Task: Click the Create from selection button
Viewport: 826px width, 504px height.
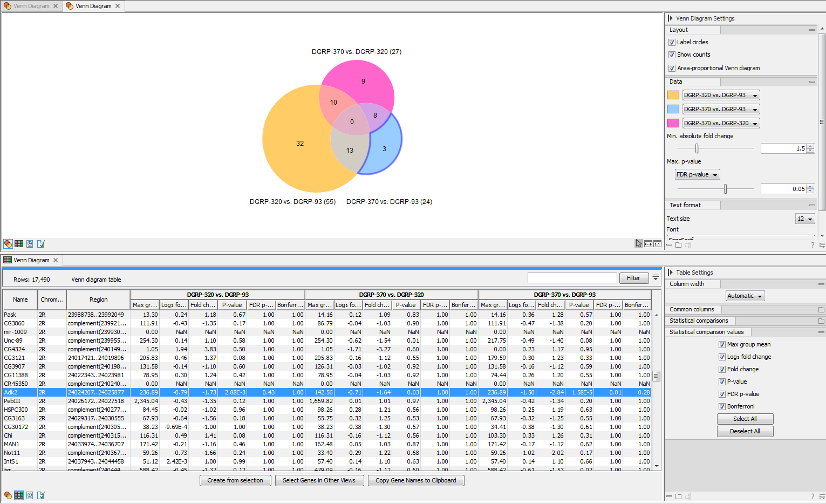Action: point(235,480)
